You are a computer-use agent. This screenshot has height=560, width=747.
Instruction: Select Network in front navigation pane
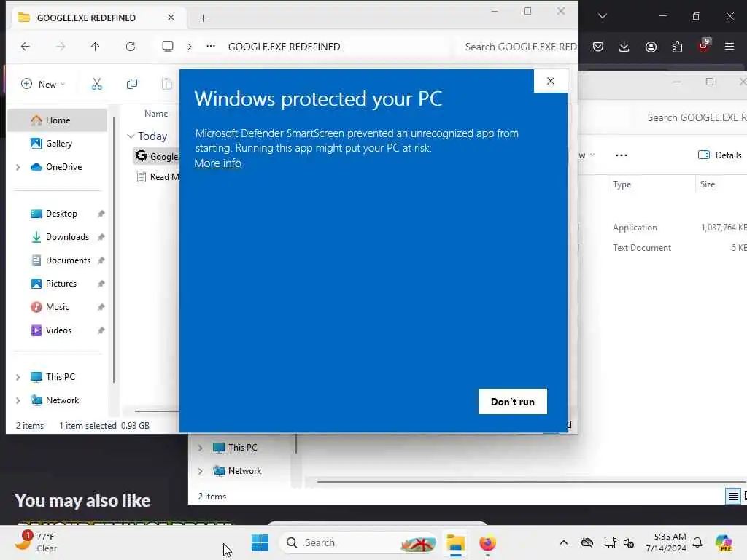pos(62,400)
